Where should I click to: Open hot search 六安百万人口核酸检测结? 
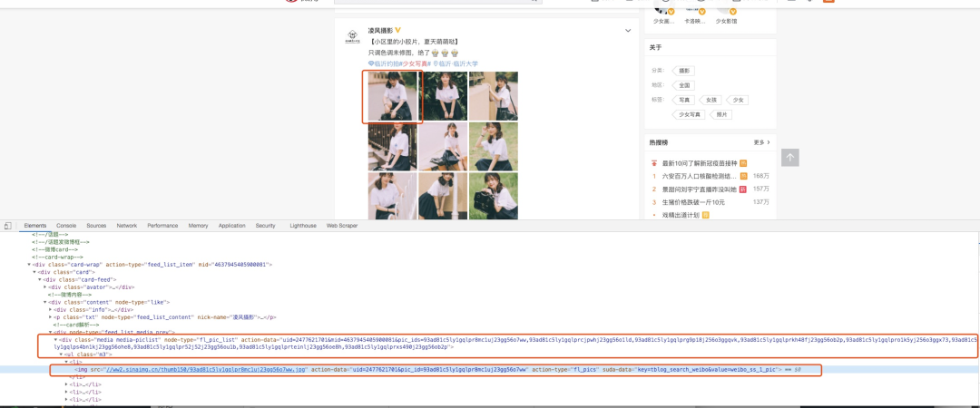click(x=700, y=176)
